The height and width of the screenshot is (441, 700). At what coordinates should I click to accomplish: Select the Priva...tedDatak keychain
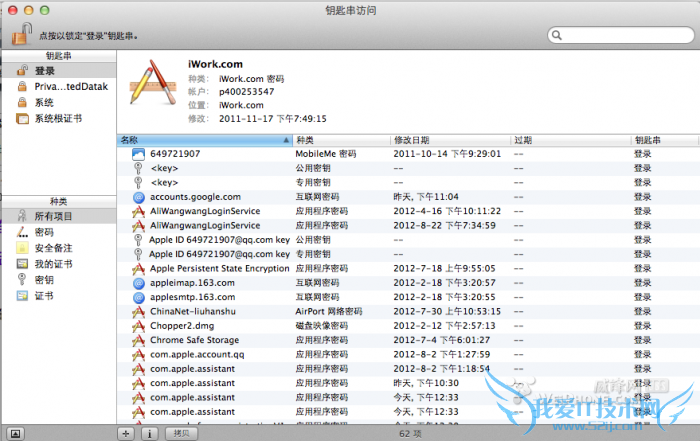pos(59,87)
